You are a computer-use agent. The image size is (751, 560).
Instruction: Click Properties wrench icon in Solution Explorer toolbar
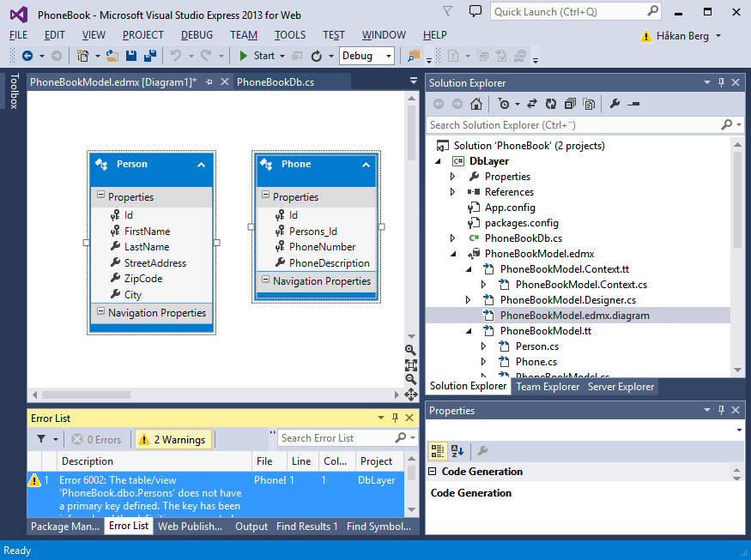[615, 104]
